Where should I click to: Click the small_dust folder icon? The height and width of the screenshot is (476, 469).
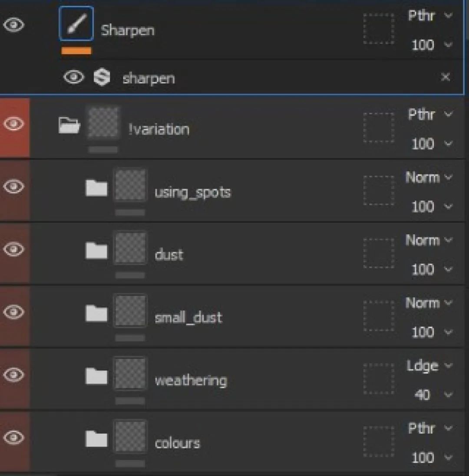tap(96, 313)
